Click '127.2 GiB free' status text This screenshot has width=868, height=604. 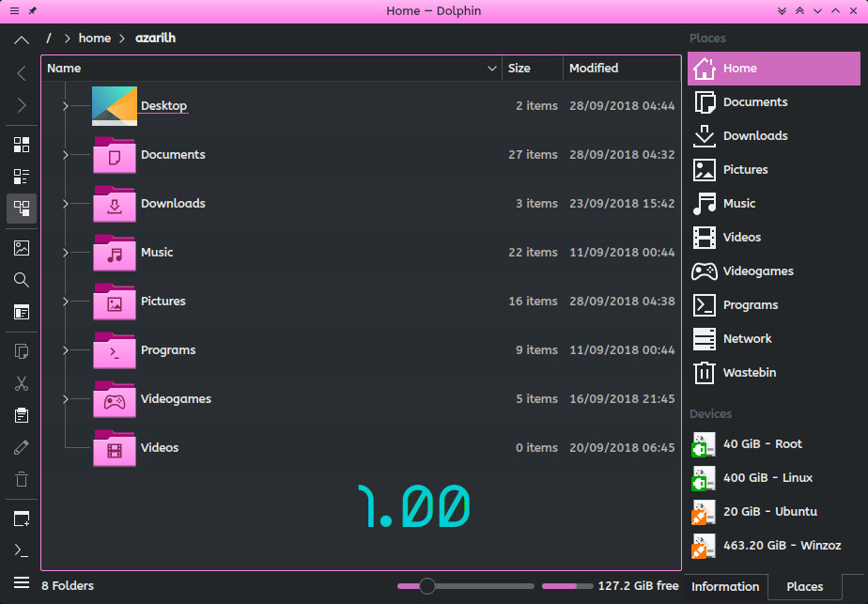638,586
